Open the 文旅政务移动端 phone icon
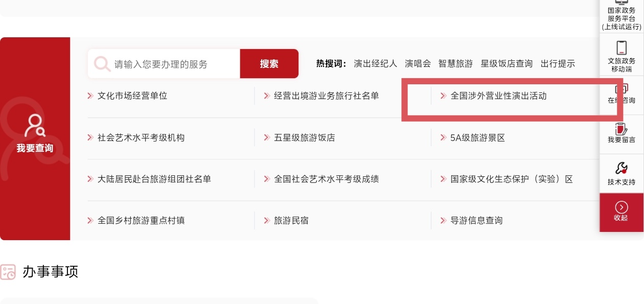Screen dimensions: 644x304 tap(622, 48)
